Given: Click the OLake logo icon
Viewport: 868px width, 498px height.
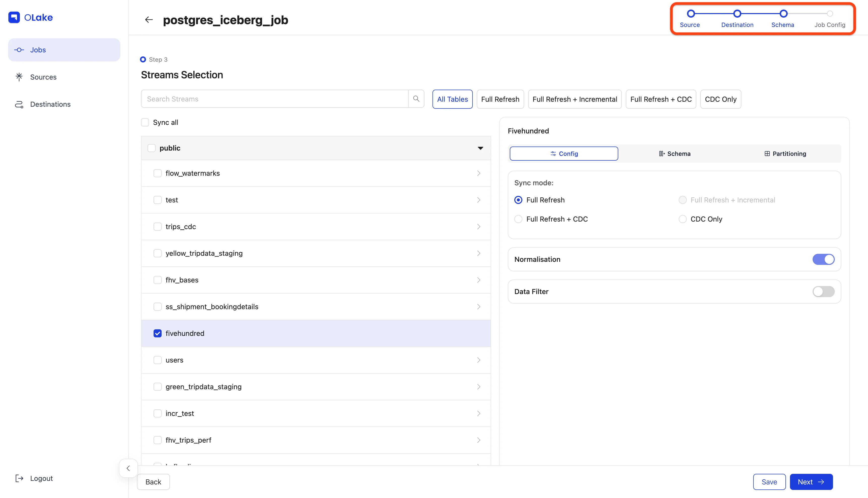Looking at the screenshot, I should 14,17.
